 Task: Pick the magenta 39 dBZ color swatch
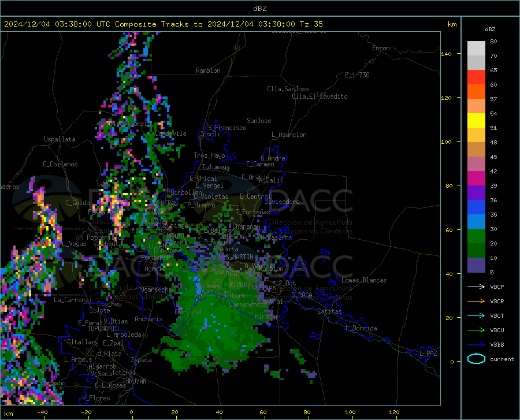tap(476, 179)
